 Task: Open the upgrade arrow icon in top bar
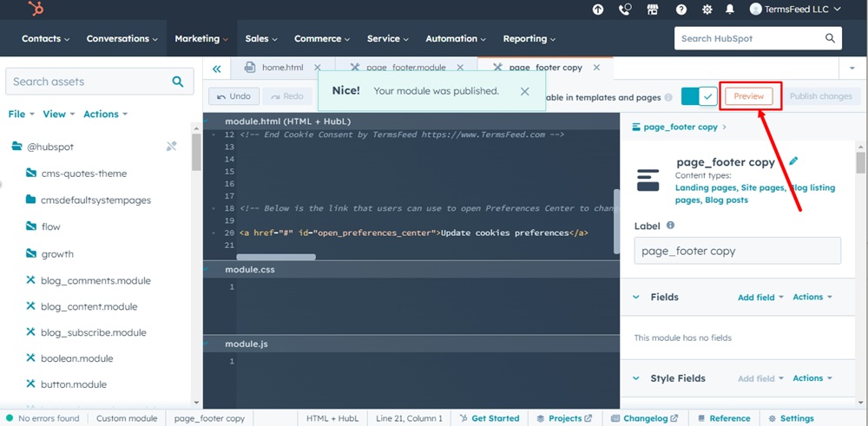(x=598, y=10)
